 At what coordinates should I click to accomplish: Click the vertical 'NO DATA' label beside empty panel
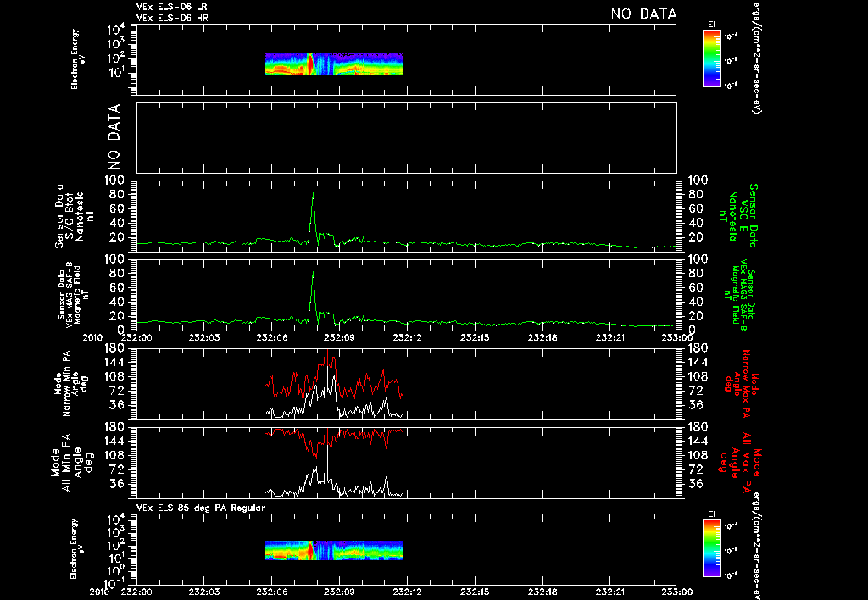coord(114,136)
